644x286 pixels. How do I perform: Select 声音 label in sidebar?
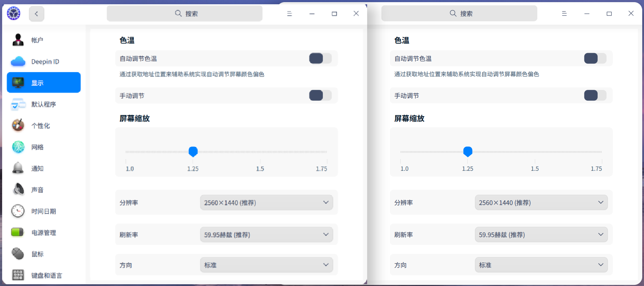(37, 190)
